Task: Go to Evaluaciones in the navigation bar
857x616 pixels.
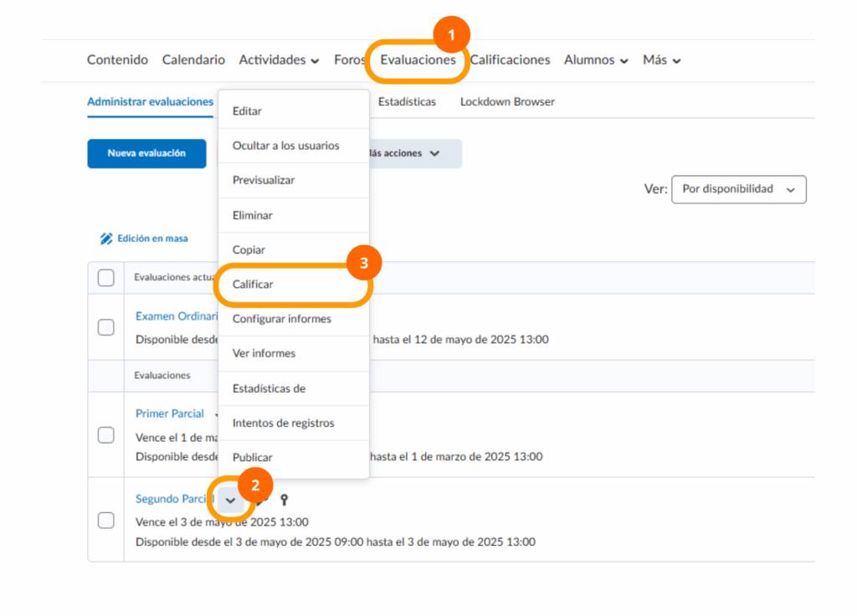Action: [x=418, y=60]
